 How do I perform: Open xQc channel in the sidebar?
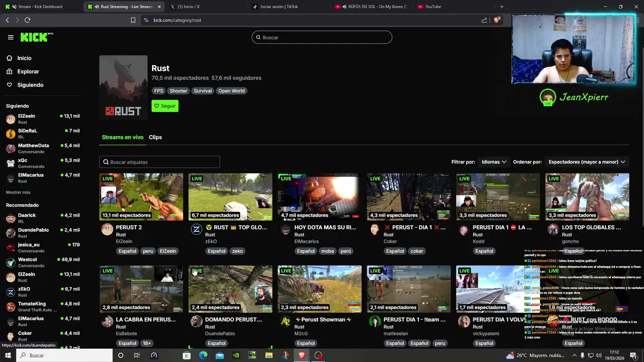[43, 163]
